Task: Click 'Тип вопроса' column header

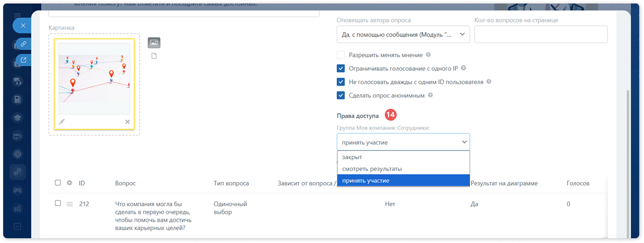Action: (x=231, y=183)
